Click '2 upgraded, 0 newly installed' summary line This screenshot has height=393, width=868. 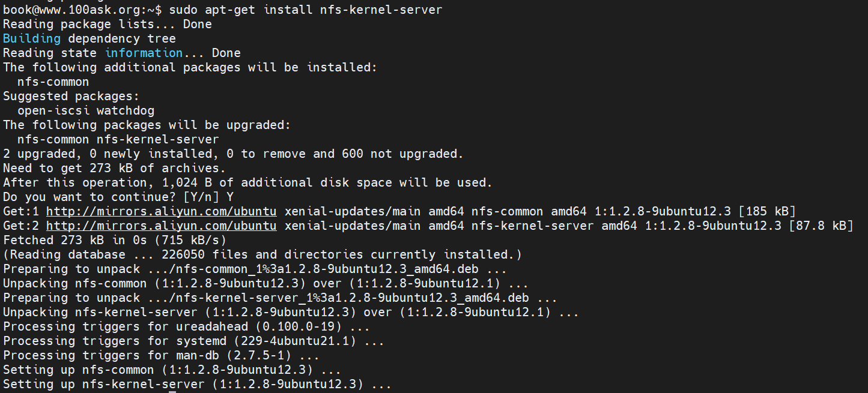[x=234, y=154]
